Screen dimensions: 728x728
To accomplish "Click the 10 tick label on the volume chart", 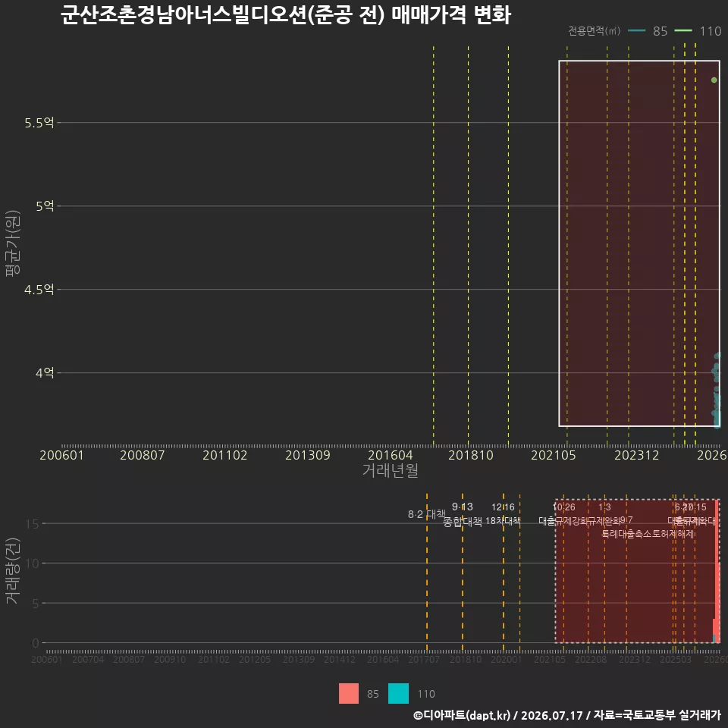I will (x=33, y=563).
